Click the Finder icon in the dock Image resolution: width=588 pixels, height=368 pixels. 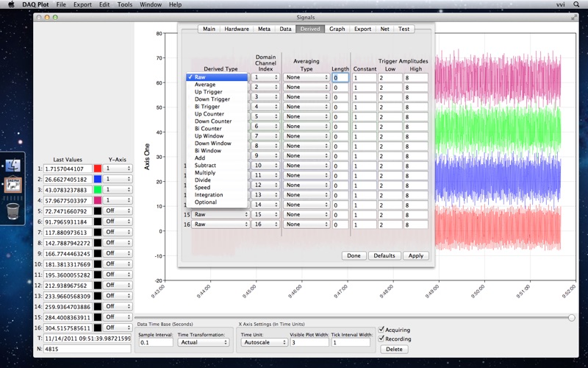(x=13, y=165)
